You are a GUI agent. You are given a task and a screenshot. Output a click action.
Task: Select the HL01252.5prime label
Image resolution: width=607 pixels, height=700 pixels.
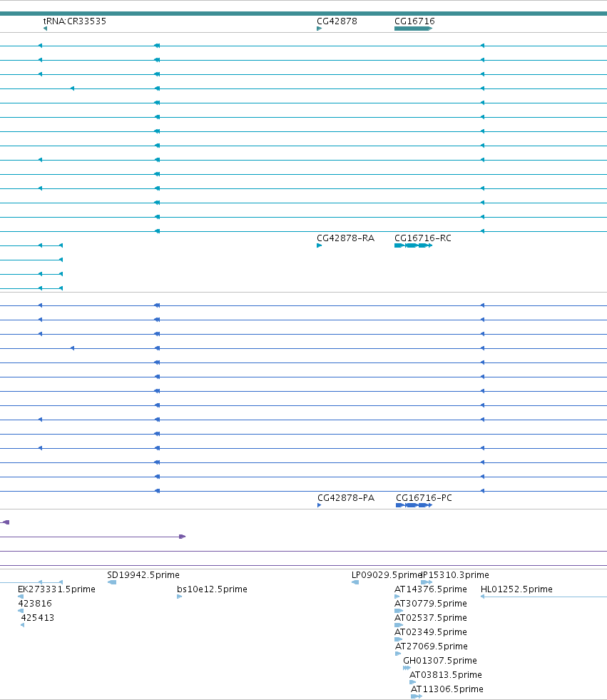pos(516,589)
